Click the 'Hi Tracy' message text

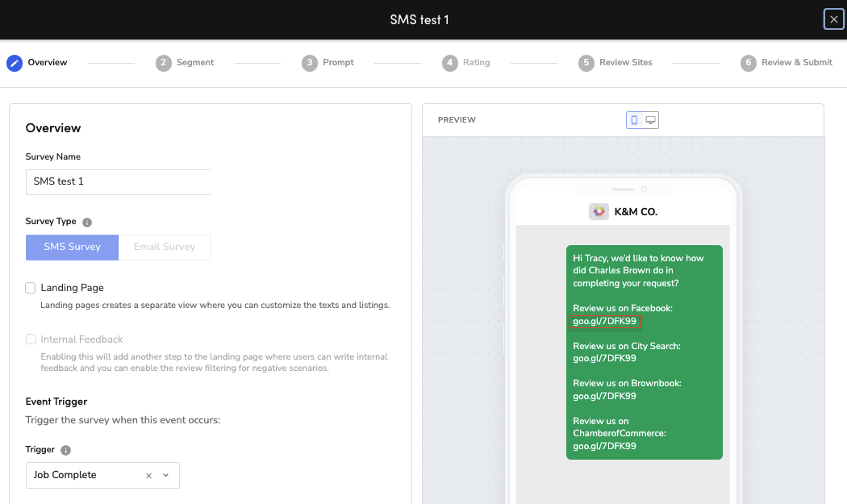click(639, 271)
